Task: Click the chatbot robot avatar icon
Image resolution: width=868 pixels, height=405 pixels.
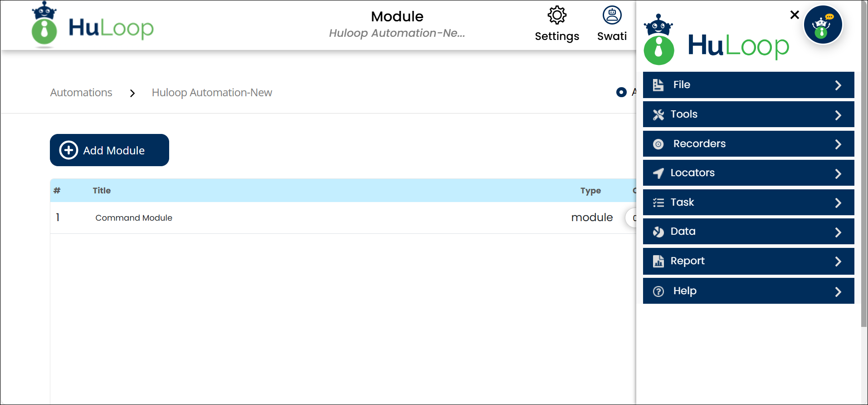Action: [823, 25]
